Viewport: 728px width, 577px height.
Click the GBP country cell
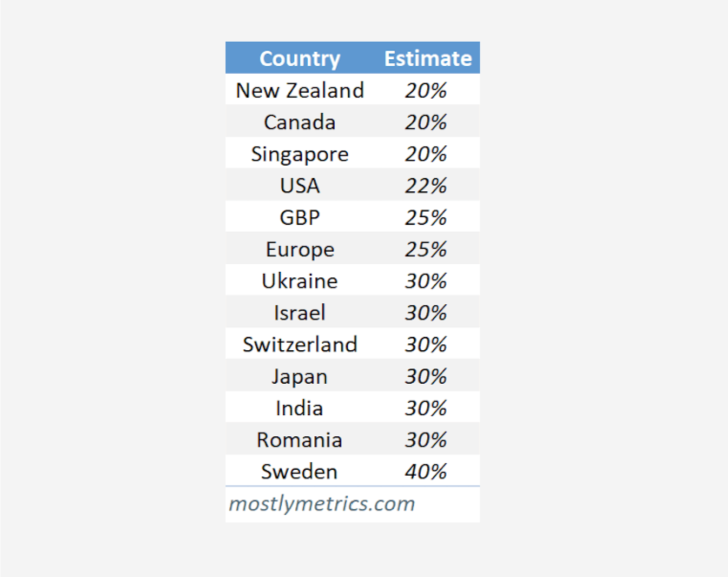[x=299, y=218]
